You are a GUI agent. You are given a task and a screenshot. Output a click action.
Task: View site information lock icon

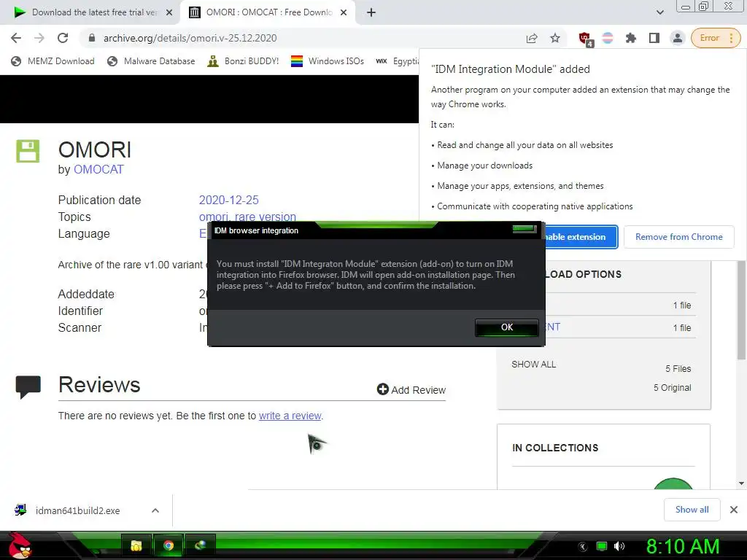(x=92, y=38)
